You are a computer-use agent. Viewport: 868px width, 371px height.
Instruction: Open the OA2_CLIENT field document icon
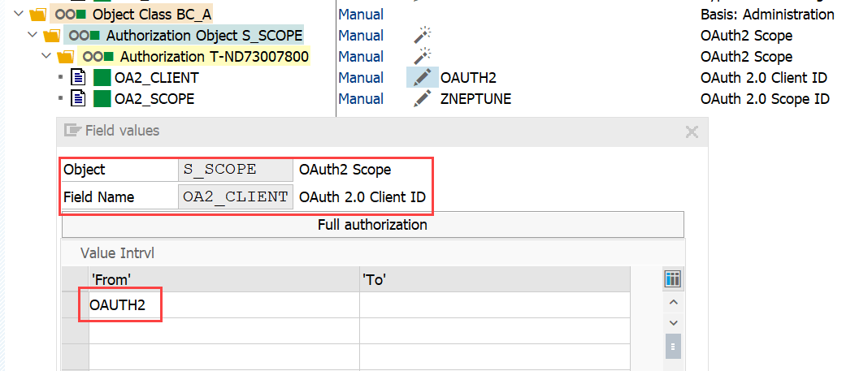(79, 77)
